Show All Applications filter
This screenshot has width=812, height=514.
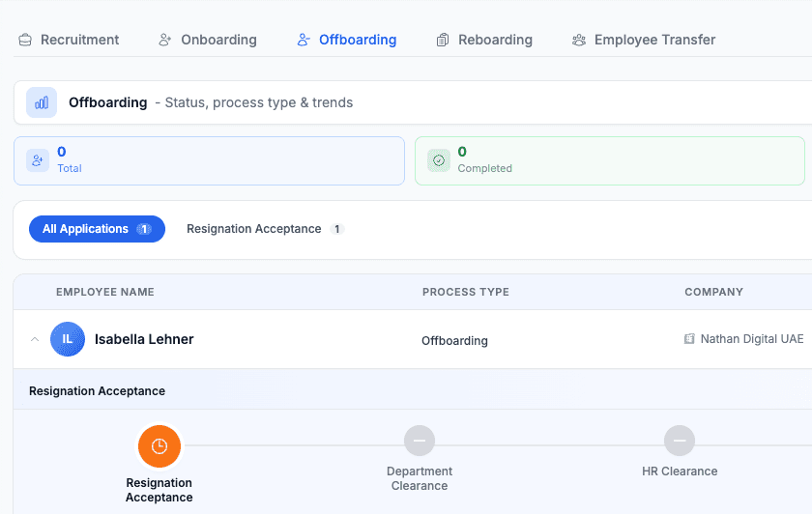coord(97,229)
